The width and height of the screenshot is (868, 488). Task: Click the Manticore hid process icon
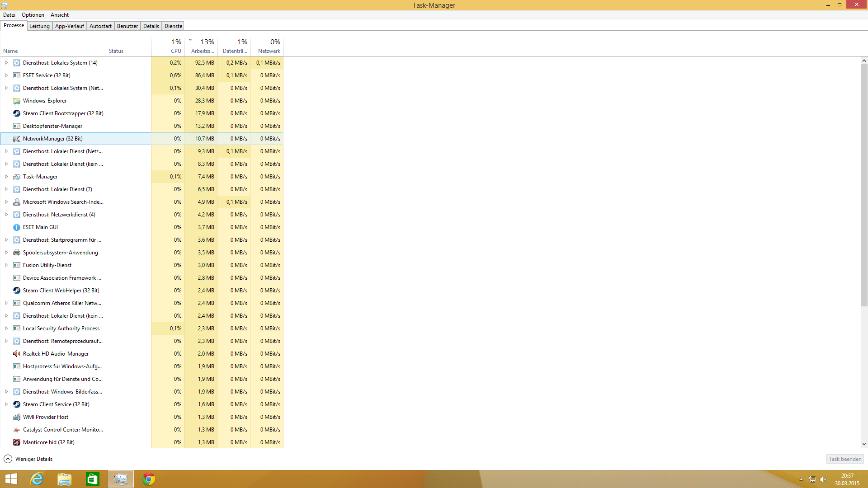tap(17, 442)
